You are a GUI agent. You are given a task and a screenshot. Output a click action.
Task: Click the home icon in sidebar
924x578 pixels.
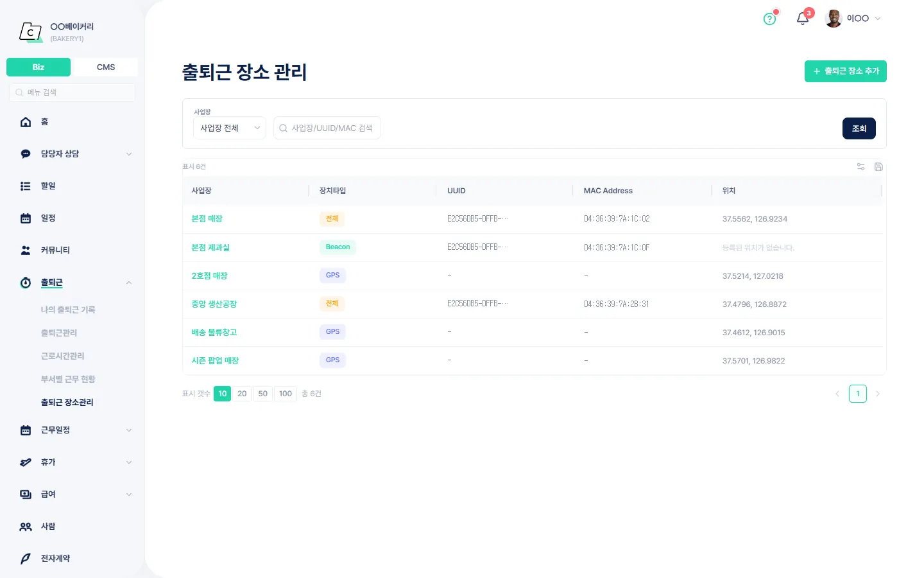point(26,122)
